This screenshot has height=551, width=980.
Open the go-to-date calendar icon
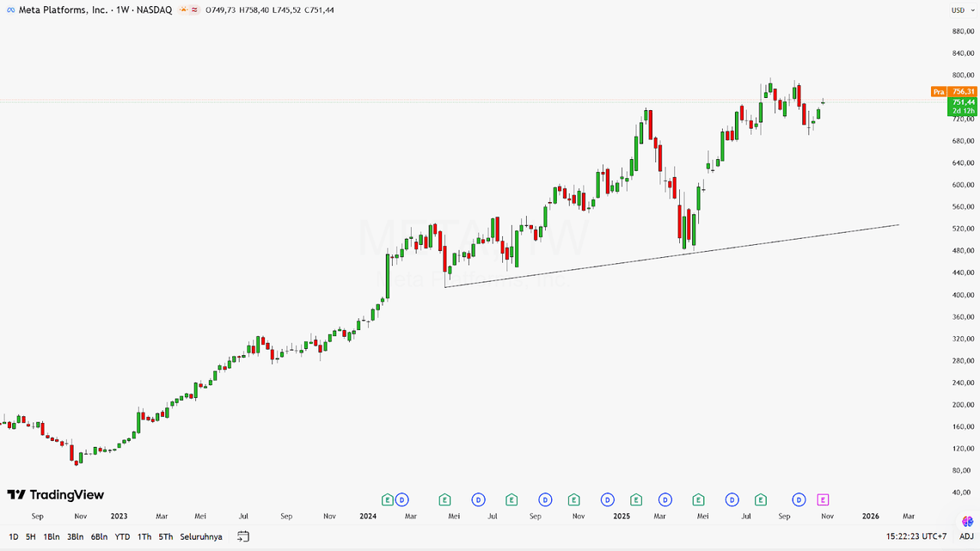(x=243, y=536)
